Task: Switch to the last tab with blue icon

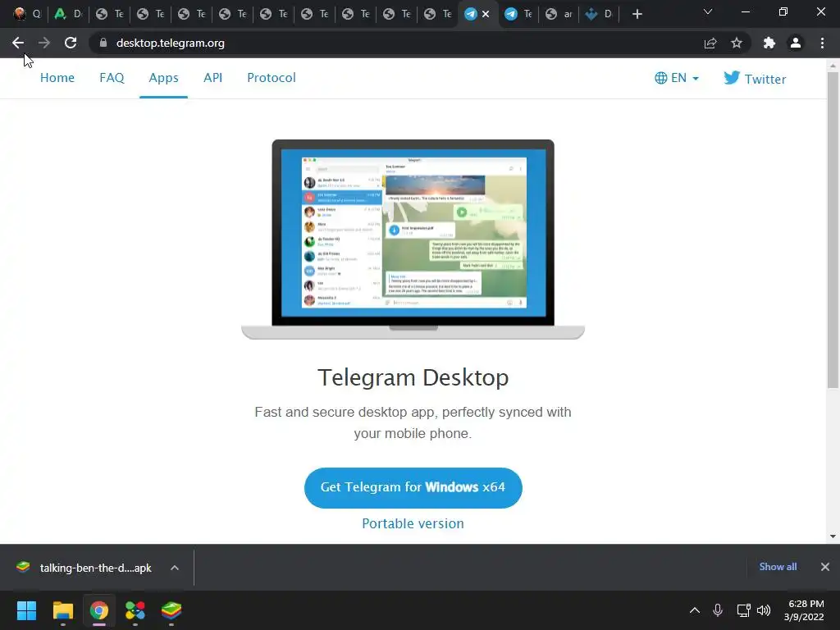Action: pyautogui.click(x=599, y=14)
